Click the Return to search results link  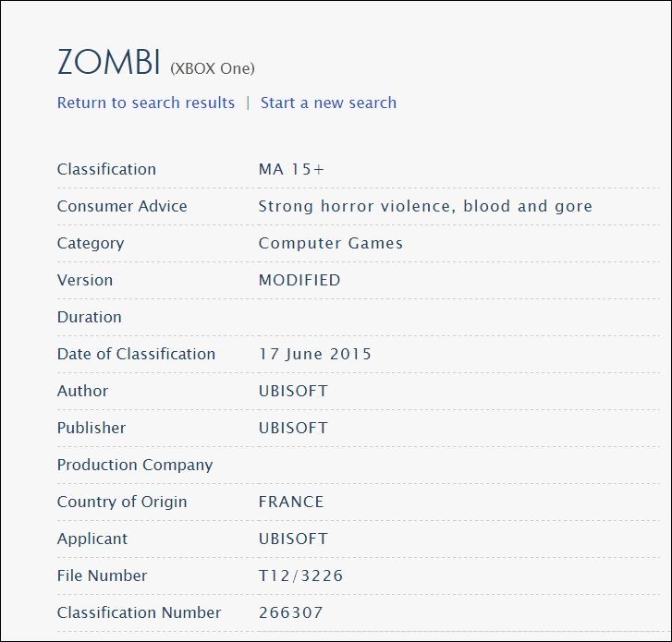tap(146, 103)
